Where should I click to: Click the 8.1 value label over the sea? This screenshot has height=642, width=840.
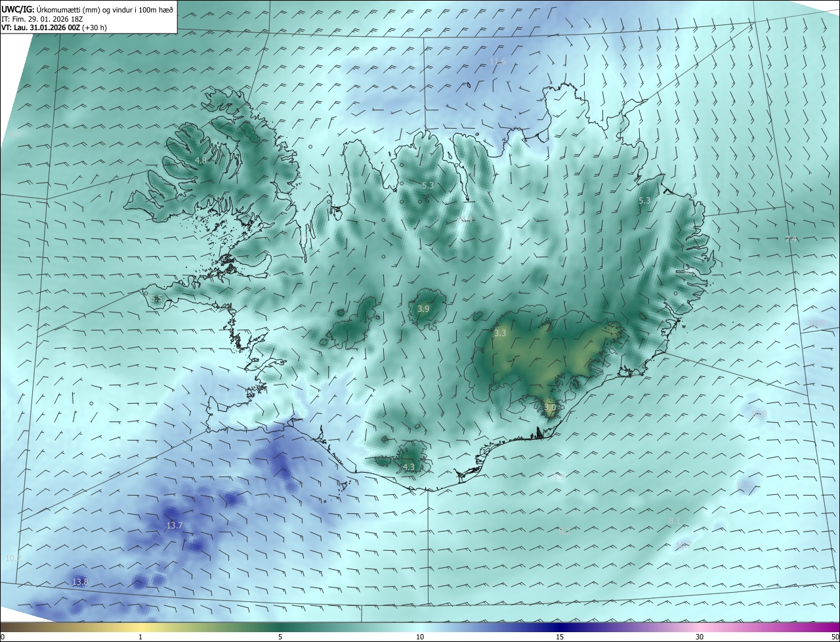[675, 521]
